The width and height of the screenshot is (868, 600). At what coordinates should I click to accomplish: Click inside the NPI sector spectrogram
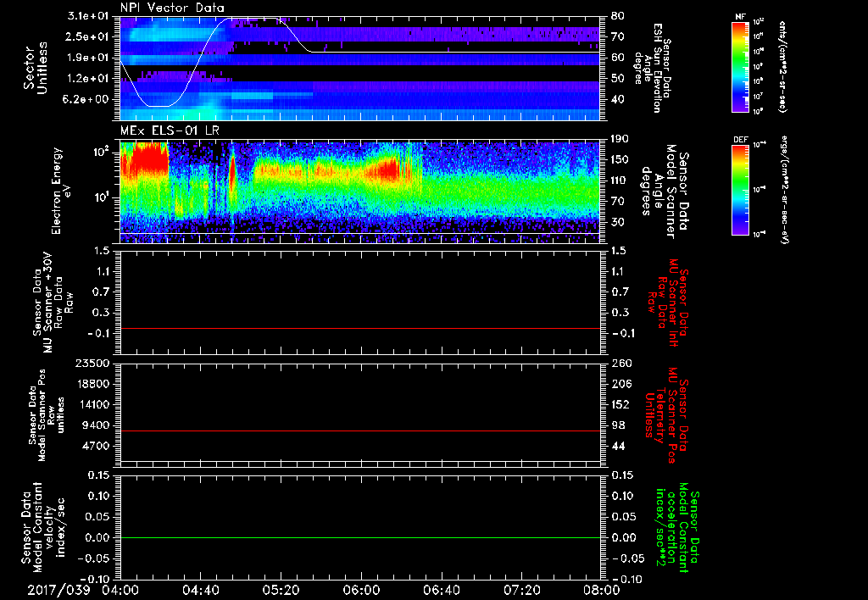359,68
